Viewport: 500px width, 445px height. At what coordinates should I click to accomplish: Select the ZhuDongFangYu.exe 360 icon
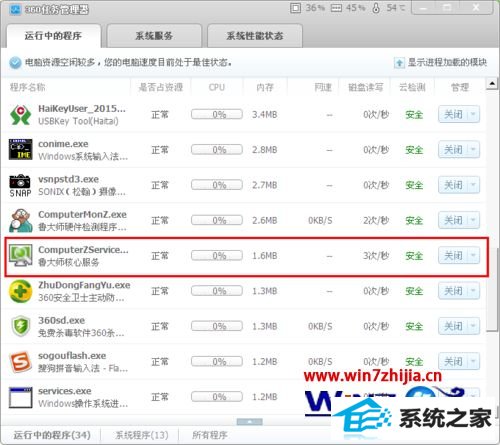[x=20, y=291]
